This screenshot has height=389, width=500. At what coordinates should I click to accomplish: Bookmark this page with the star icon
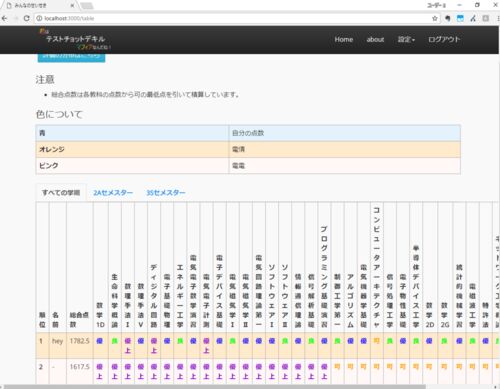pyautogui.click(x=435, y=18)
